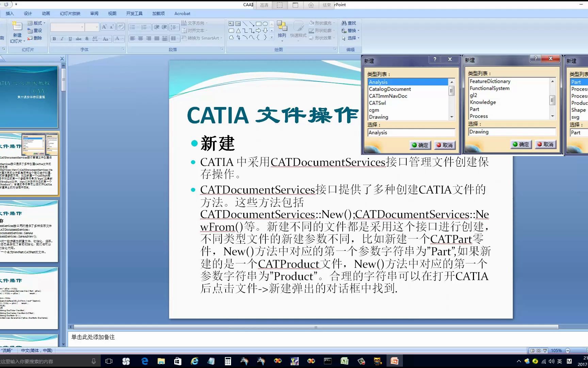Click the 形状填充 (Shape Fill) icon
The height and width of the screenshot is (368, 588).
321,23
